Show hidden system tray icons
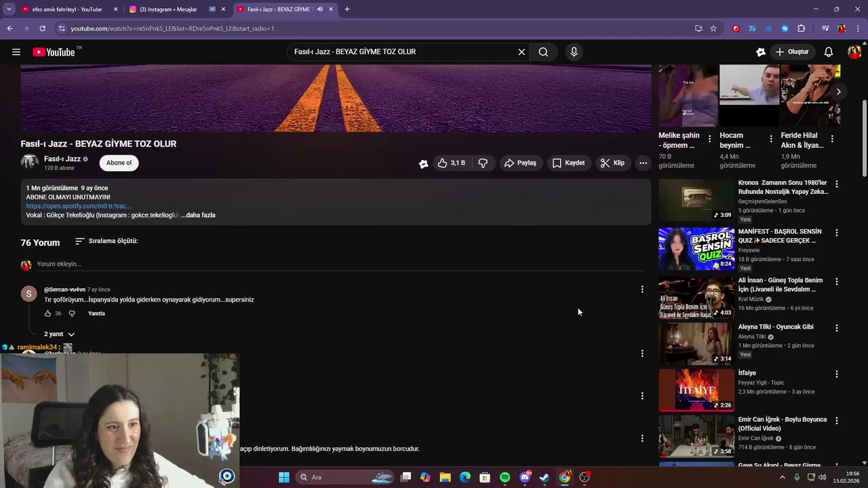 coord(782,477)
